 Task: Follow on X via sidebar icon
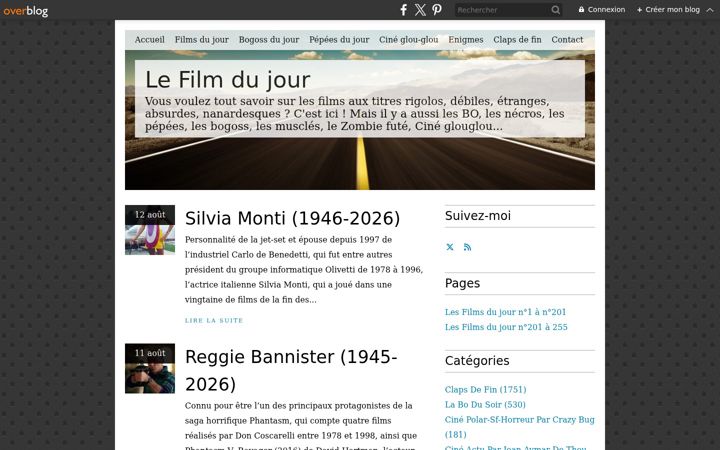(x=450, y=247)
